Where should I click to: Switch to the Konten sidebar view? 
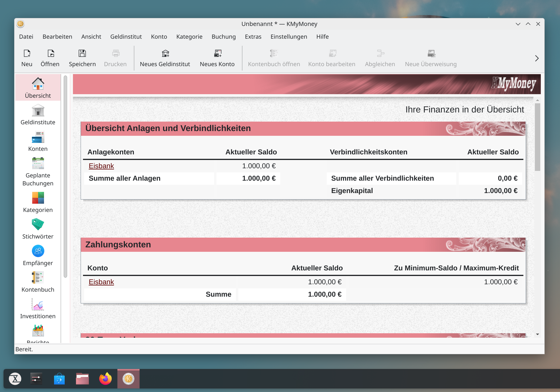38,141
